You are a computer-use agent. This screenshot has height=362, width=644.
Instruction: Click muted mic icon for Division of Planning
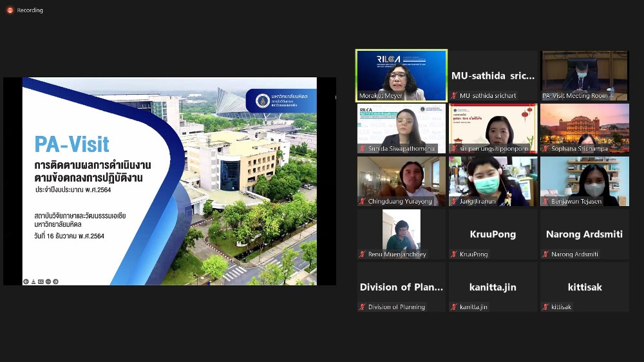[363, 307]
